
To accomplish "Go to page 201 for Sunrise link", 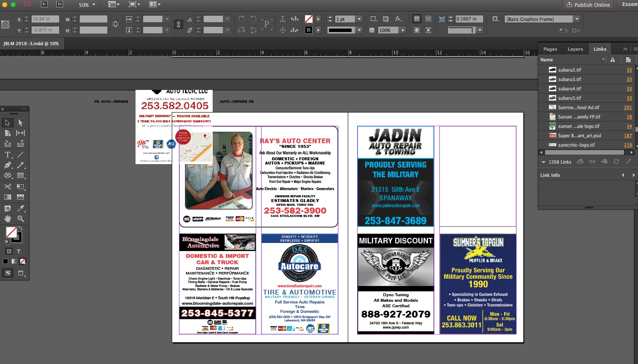I will pyautogui.click(x=628, y=107).
